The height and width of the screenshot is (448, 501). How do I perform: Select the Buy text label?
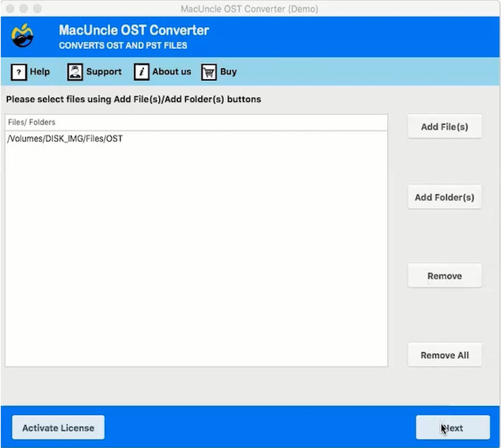pos(229,72)
